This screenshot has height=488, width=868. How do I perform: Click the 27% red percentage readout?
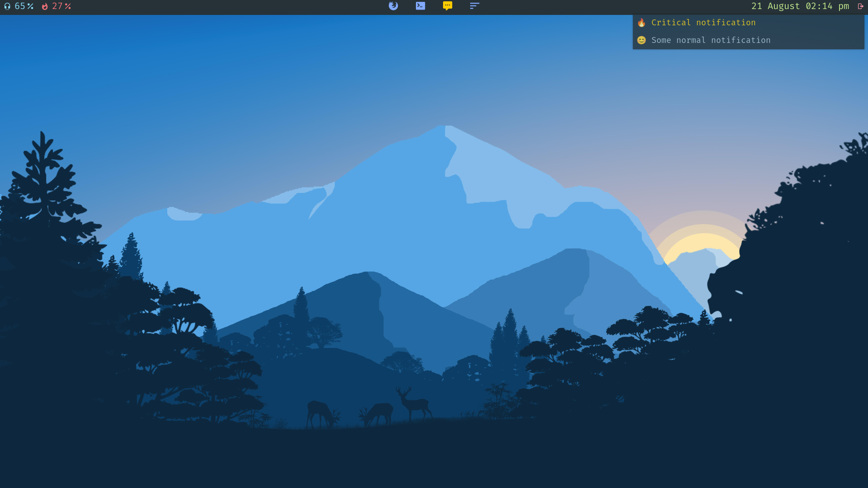click(x=61, y=6)
